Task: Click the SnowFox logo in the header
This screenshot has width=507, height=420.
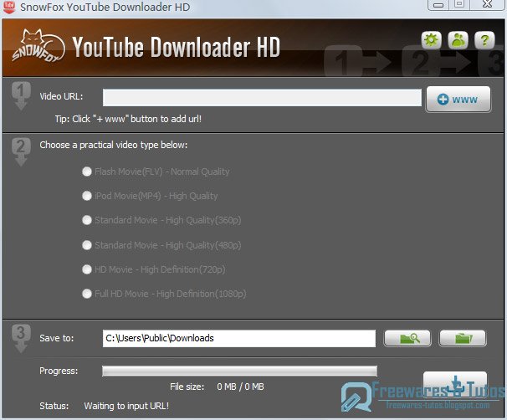Action: (x=38, y=46)
